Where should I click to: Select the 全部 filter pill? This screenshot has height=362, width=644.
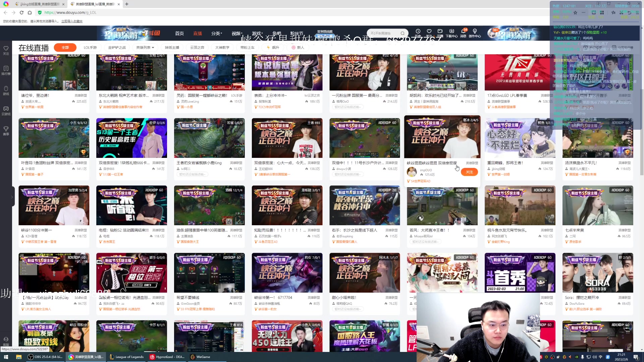(x=65, y=48)
